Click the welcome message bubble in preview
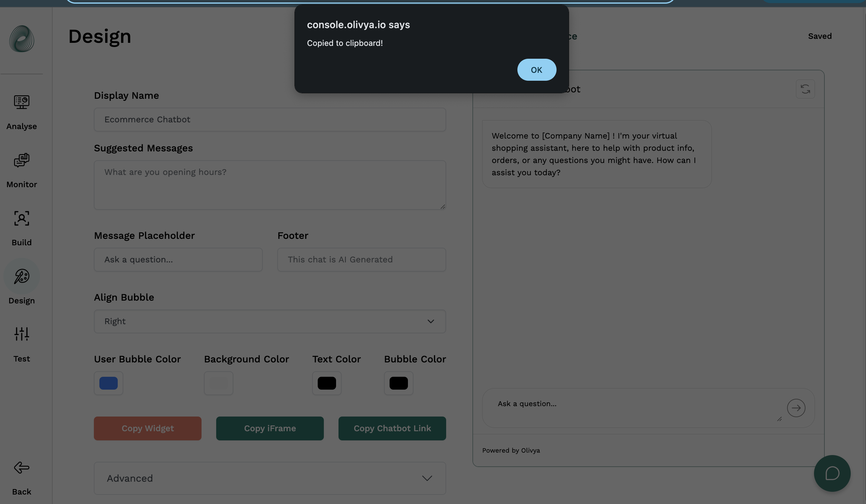Viewport: 866px width, 504px height. click(x=597, y=154)
